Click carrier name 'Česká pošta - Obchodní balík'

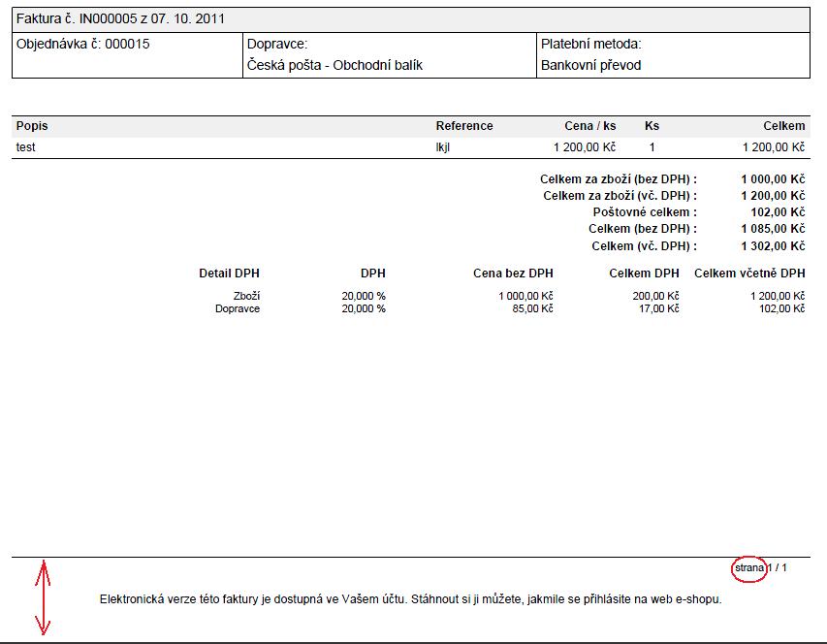334,65
